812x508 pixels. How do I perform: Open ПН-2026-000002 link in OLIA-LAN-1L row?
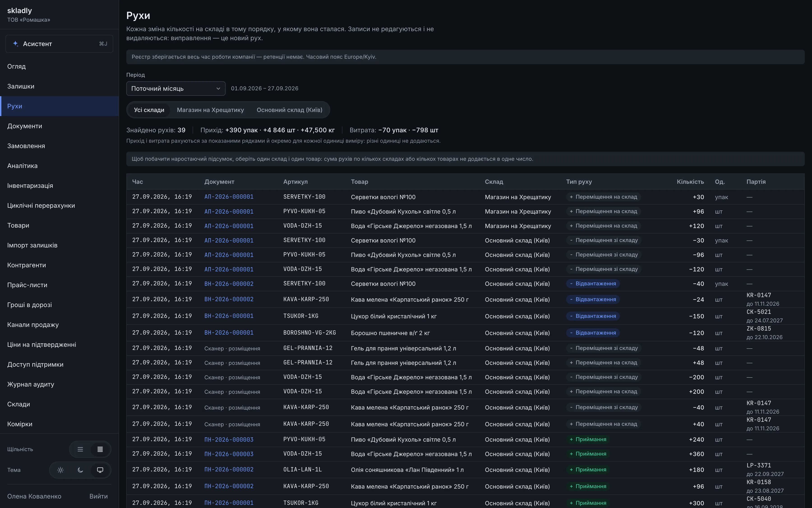coord(229,470)
